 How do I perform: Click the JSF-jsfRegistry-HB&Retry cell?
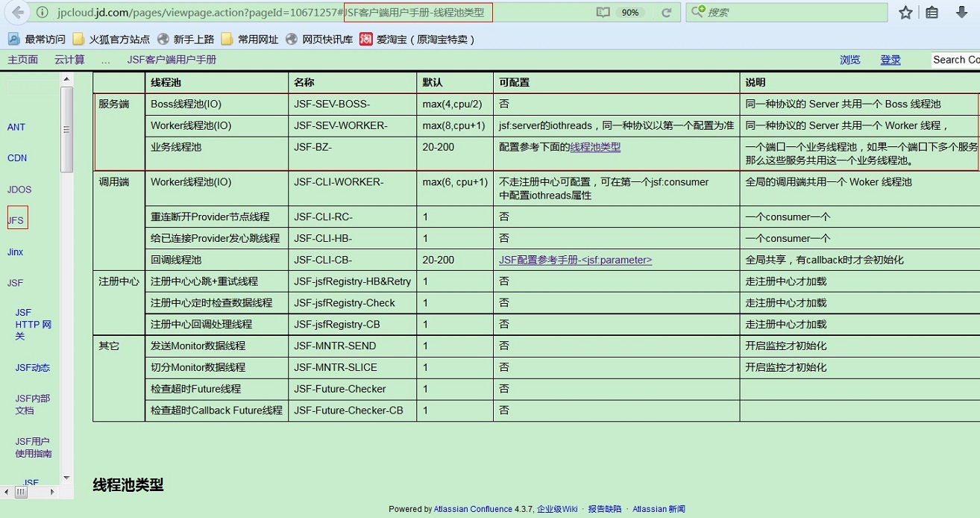click(353, 281)
